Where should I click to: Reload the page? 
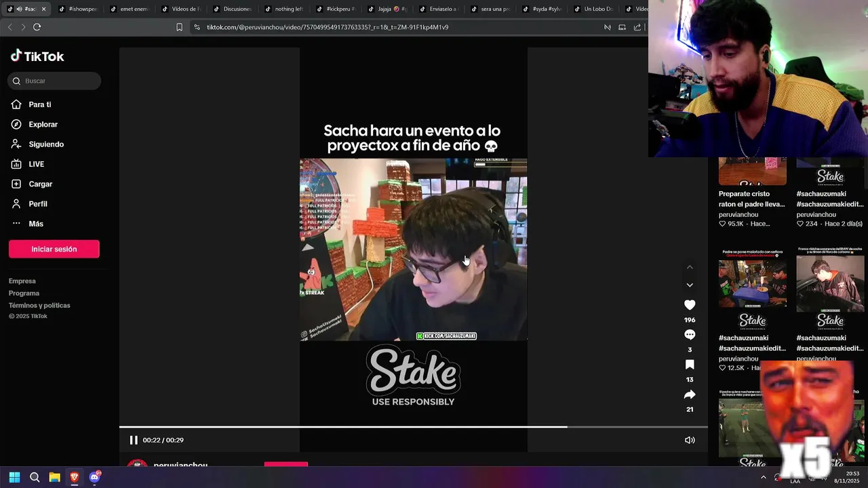[x=37, y=27]
